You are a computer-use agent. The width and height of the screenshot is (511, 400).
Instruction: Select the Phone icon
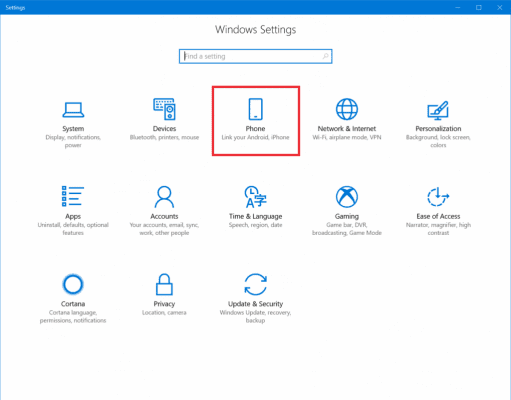point(256,109)
